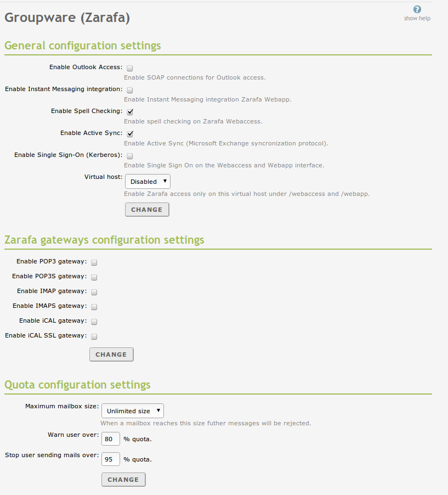Enable the IMAP gateway option
Viewport: 448px width, 495px height.
(x=94, y=292)
